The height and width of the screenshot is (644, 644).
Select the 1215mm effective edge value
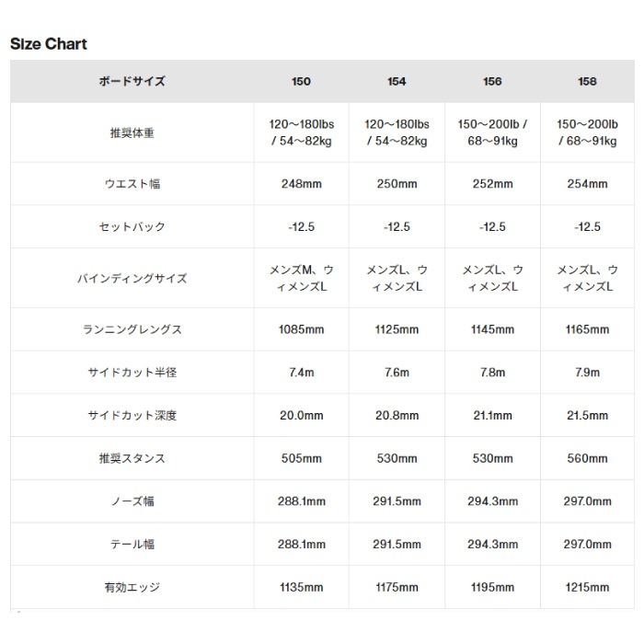[587, 587]
